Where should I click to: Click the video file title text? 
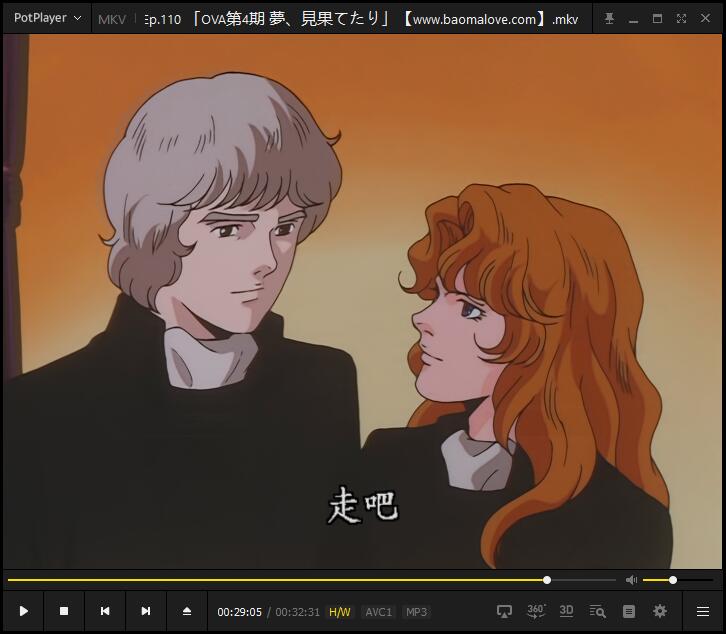pos(361,19)
